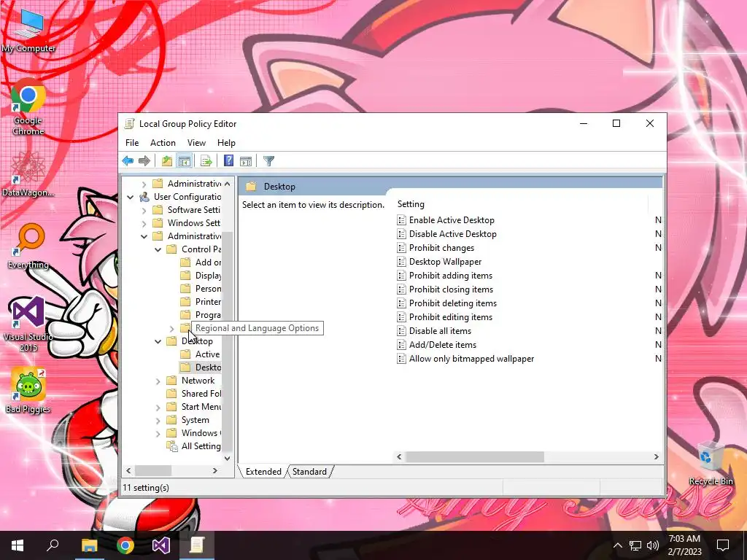Select the DataWagon desktop shortcut
Viewport: 747px width, 560px height.
[28, 174]
